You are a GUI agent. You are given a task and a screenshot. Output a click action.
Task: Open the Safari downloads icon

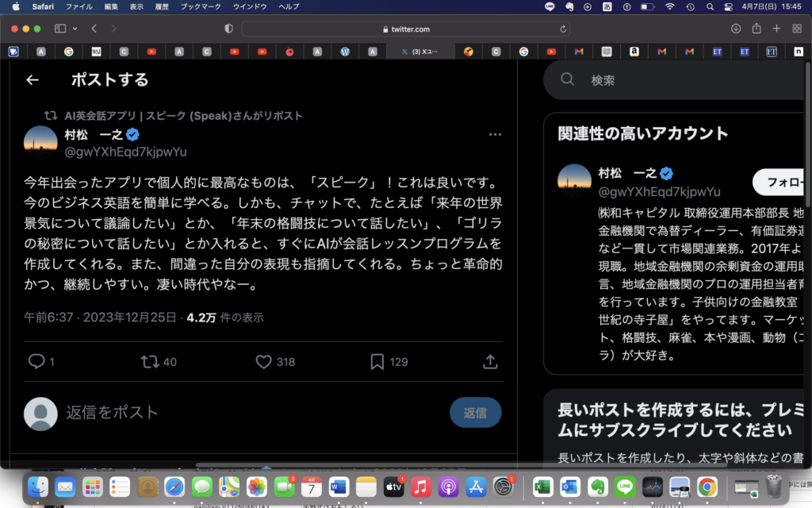click(736, 29)
